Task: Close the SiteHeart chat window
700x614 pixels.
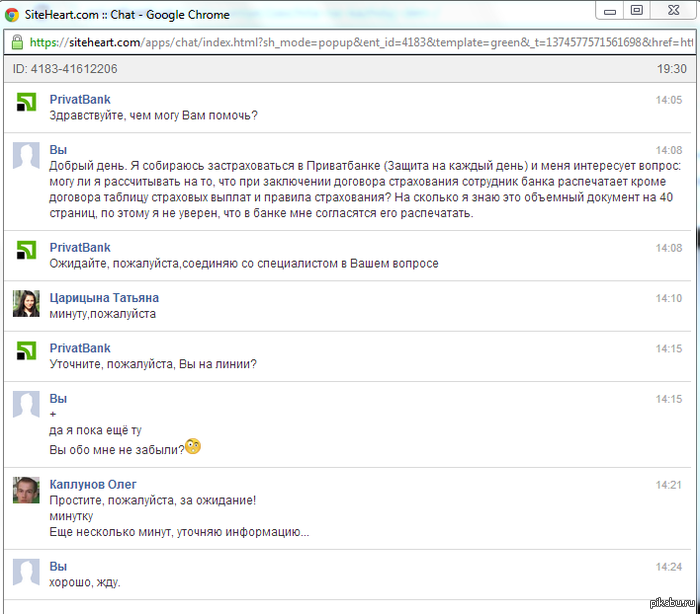Action: 673,10
